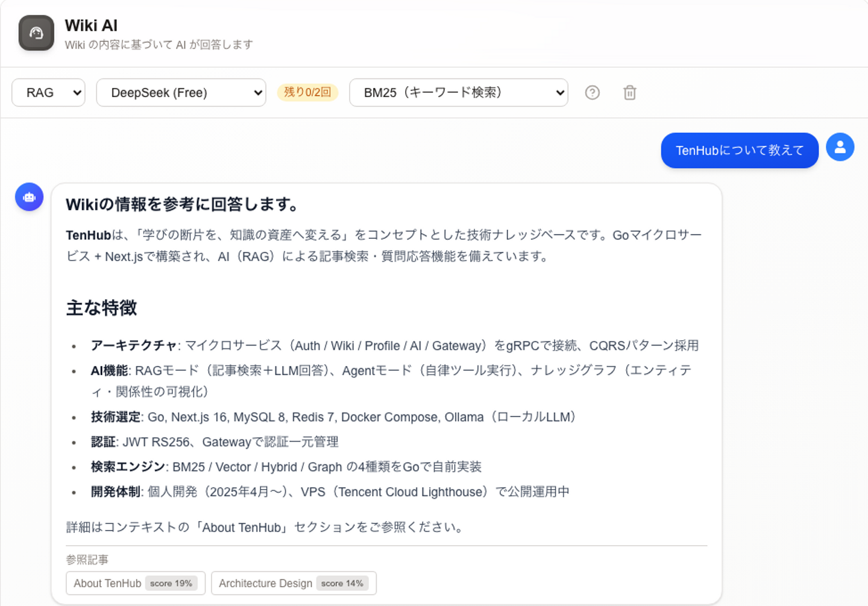This screenshot has width=868, height=606.
Task: Click the 検索エンジン bullet item
Action: pos(286,467)
